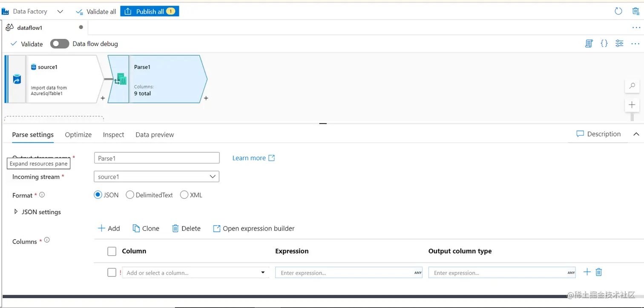Open the Learn more link
The width and height of the screenshot is (644, 308).
[x=254, y=158]
